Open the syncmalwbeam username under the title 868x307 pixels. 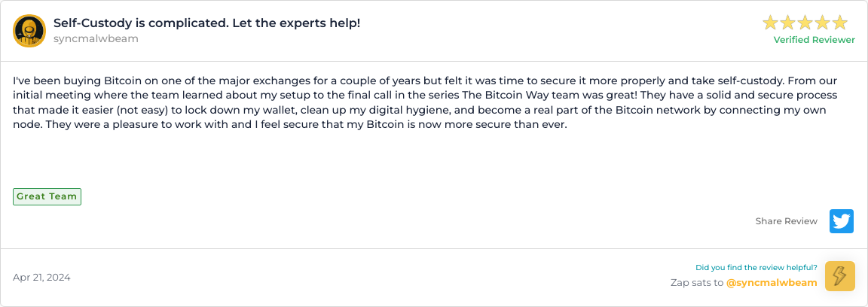pos(96,39)
